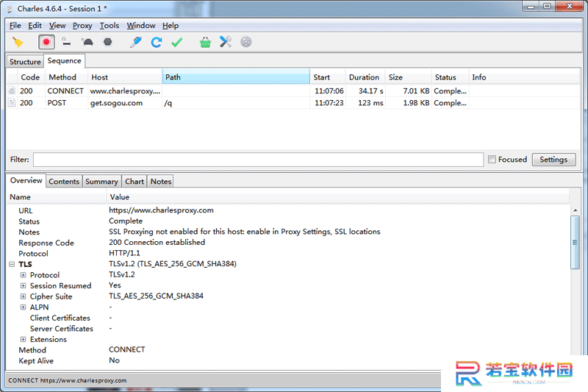Select the Response Code row

click(x=287, y=243)
